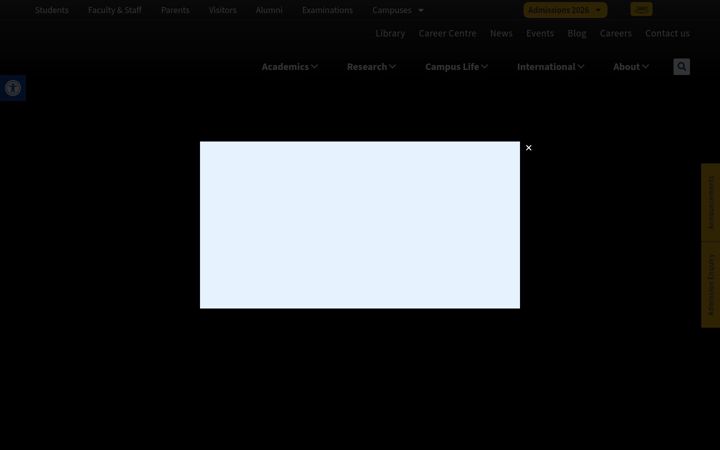The height and width of the screenshot is (450, 720).
Task: Open the Campuses dropdown
Action: point(398,10)
